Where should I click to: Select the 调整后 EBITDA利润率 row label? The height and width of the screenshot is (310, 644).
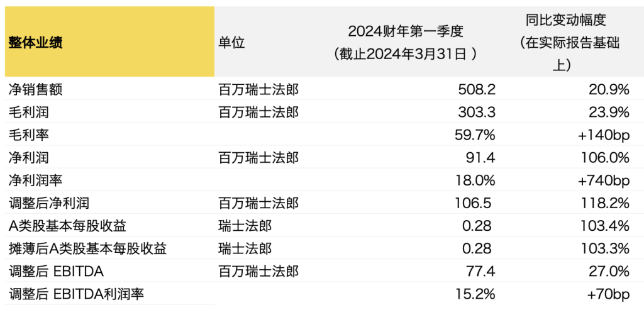coord(78,294)
